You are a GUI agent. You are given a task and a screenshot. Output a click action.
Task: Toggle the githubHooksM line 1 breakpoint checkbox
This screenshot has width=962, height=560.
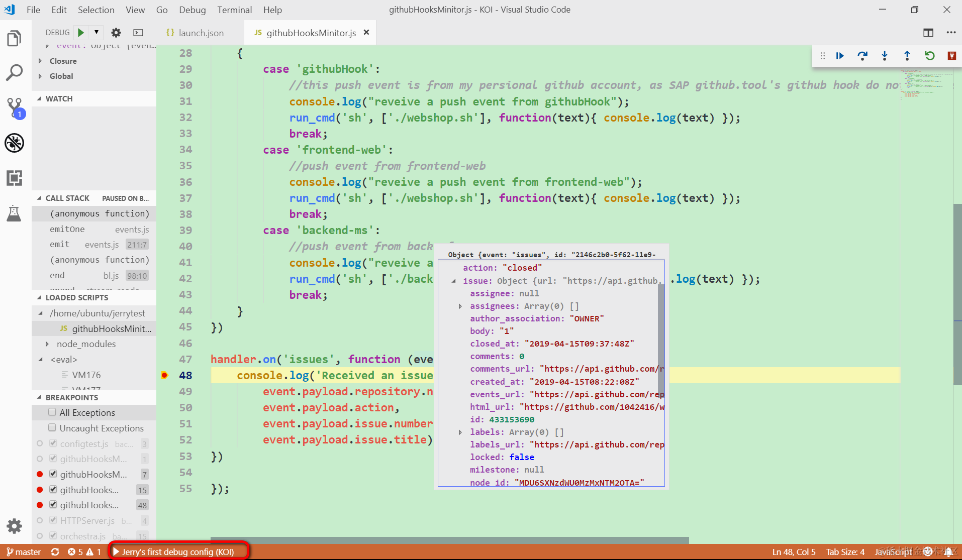click(x=53, y=458)
